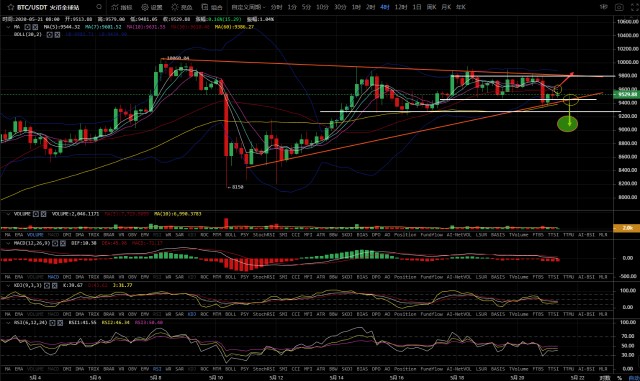640x381 pixels.
Task: Open settings icon of the MACD(12,26,9) panel
Action: (55, 243)
